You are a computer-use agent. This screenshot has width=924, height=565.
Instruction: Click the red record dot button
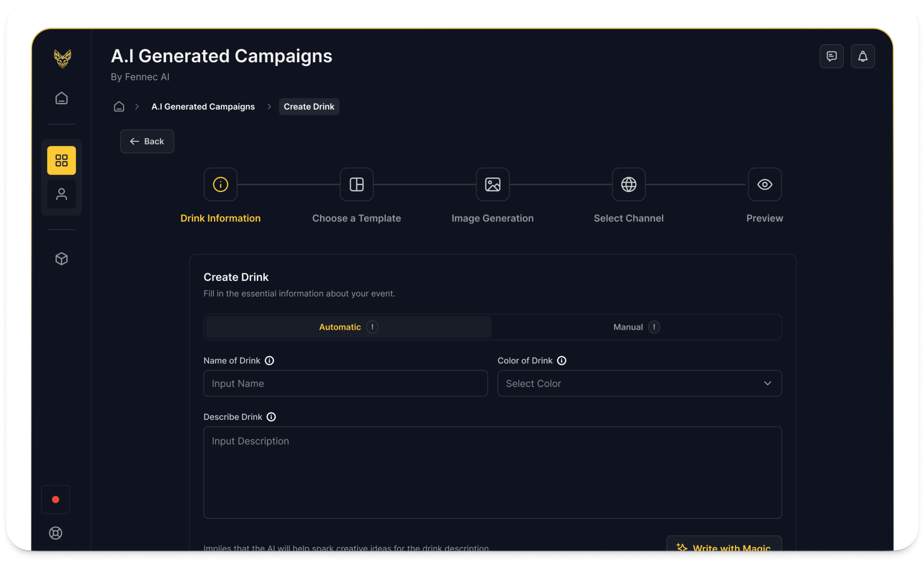click(56, 500)
